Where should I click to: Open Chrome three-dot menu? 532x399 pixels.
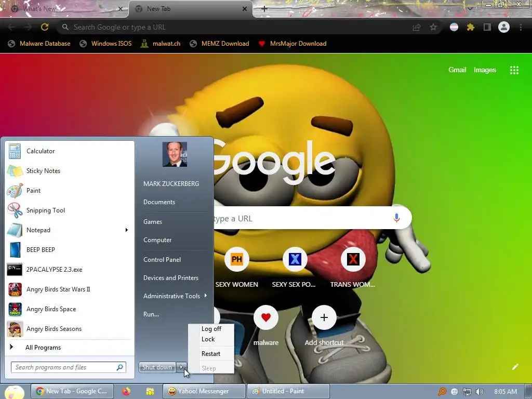click(x=521, y=27)
